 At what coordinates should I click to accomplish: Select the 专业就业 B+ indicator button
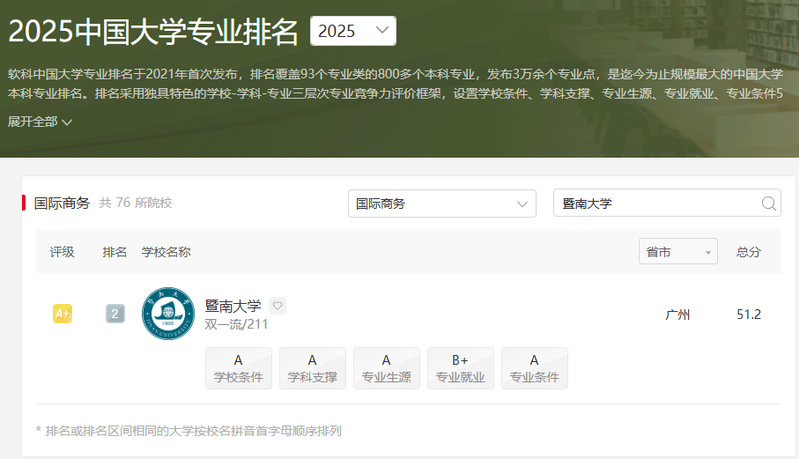(460, 368)
